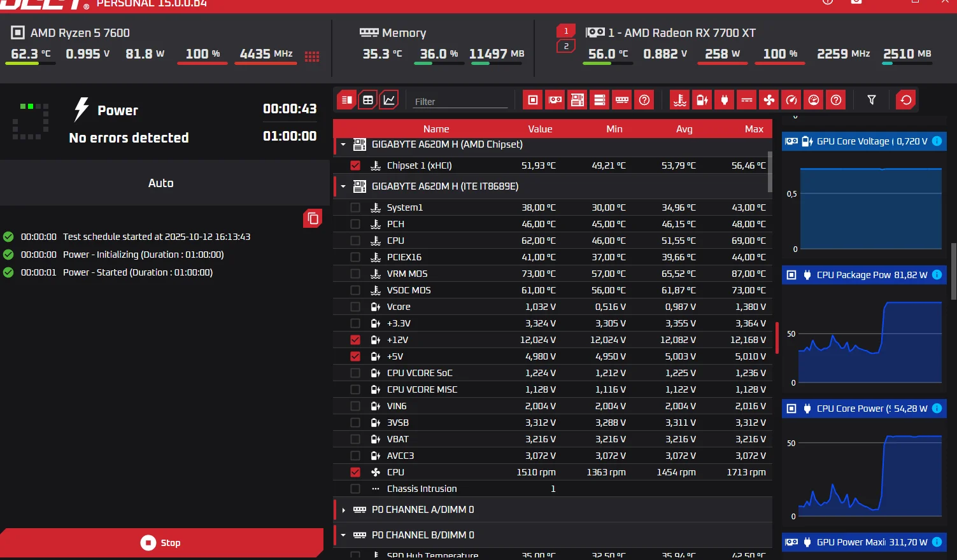957x560 pixels.
Task: Click the GPU Core Voltage graph header
Action: [x=864, y=141]
